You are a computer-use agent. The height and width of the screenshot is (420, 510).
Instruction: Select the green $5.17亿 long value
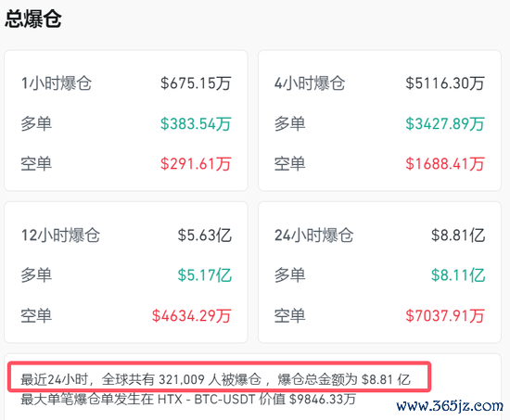pos(204,275)
